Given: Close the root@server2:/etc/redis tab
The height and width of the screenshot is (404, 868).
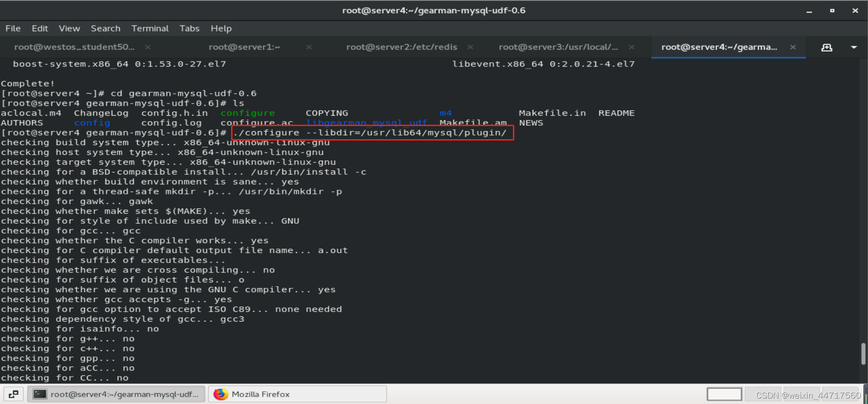Looking at the screenshot, I should tap(470, 47).
